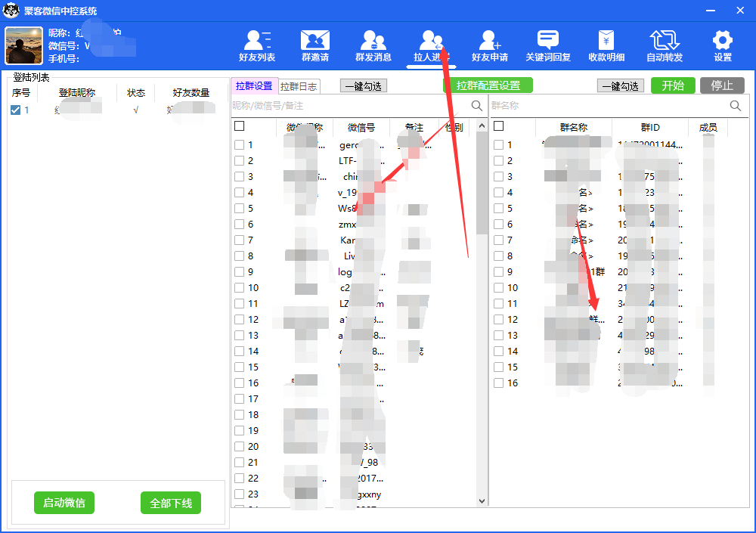Image resolution: width=756 pixels, height=533 pixels.
Task: Check the select-all box above the friend list
Action: [x=238, y=126]
